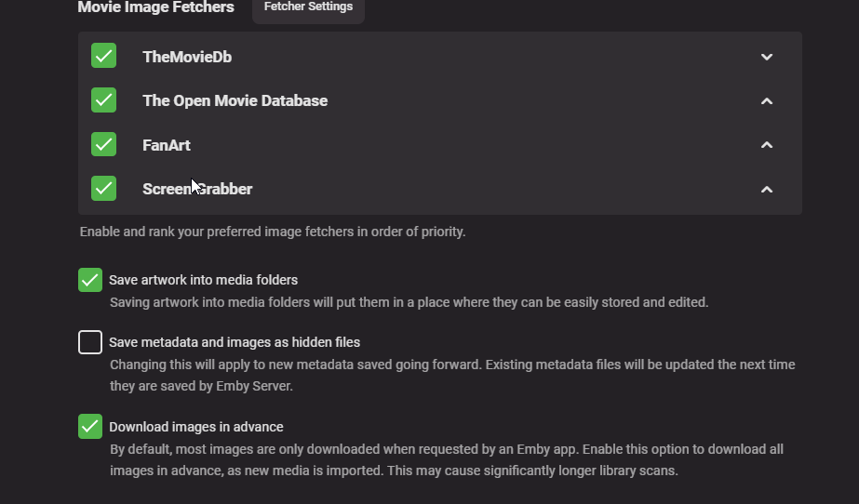
Task: Click the 'Save artwork into media folders' label text
Action: coord(203,280)
